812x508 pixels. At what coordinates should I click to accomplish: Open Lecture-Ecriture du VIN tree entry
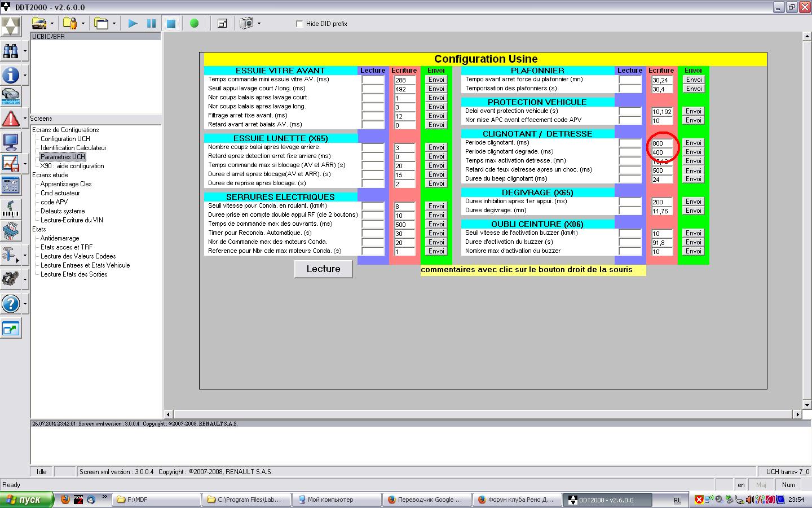tap(72, 220)
